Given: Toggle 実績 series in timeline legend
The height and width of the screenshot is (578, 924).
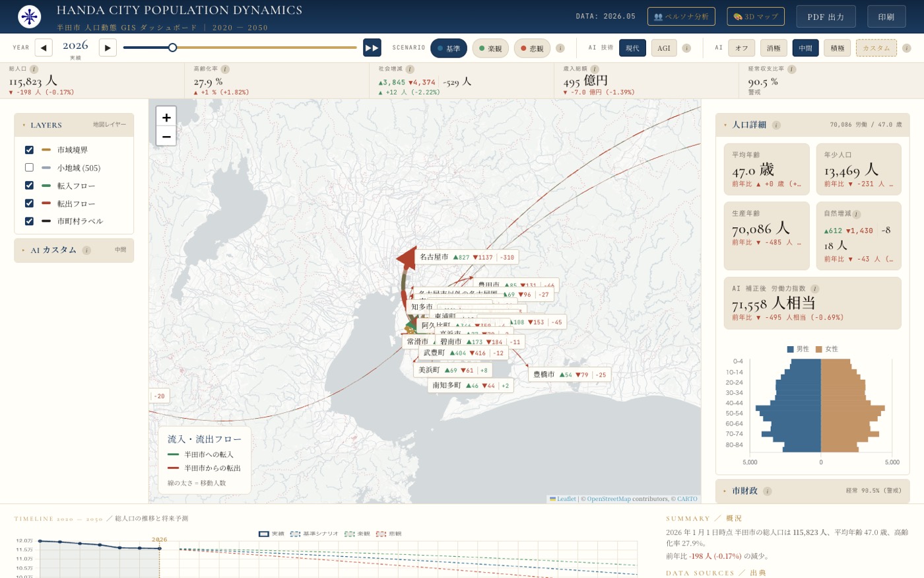Looking at the screenshot, I should 271,534.
